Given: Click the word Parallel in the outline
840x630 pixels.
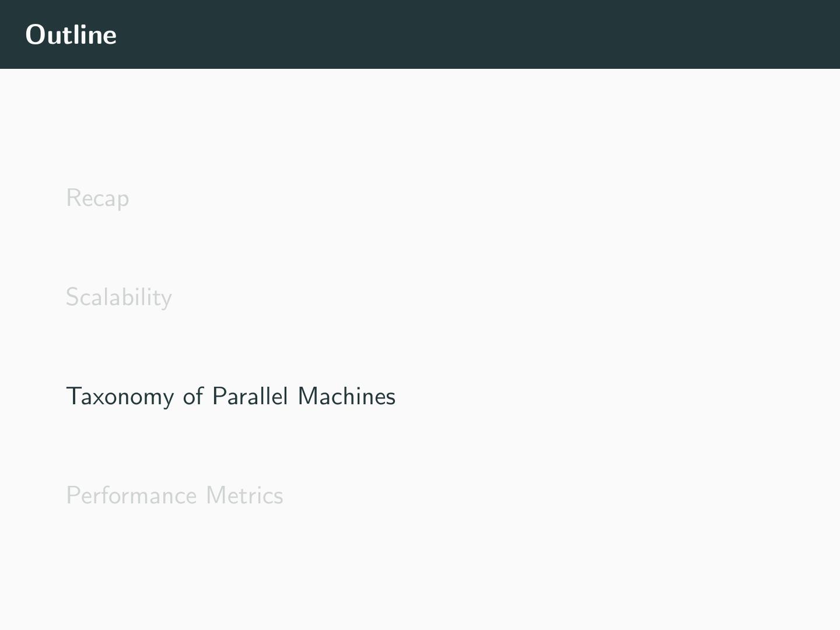Looking at the screenshot, I should 250,397.
